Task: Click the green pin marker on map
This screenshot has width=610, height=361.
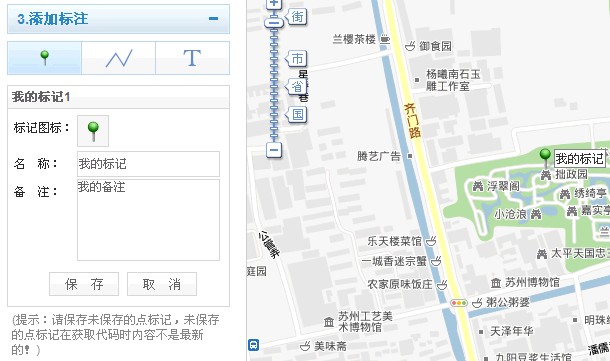Action: tap(545, 158)
